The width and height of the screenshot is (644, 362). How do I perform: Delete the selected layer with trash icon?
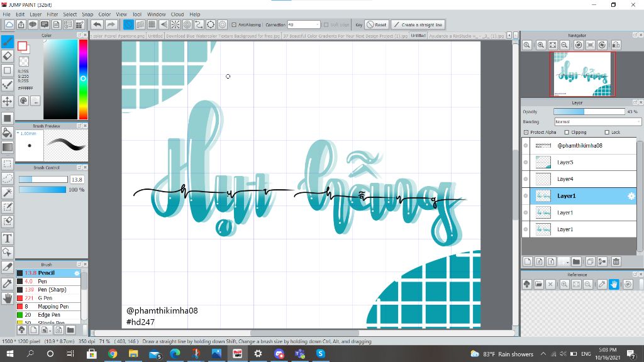pos(616,261)
